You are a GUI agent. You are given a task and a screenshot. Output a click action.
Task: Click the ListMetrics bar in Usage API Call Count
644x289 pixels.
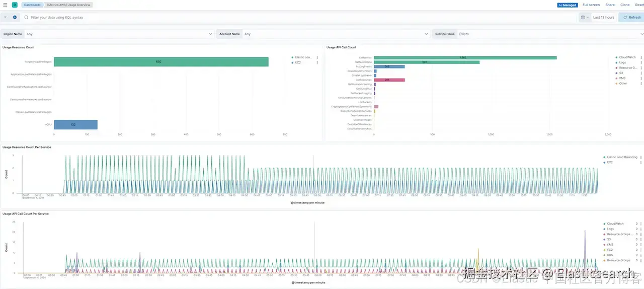point(465,57)
